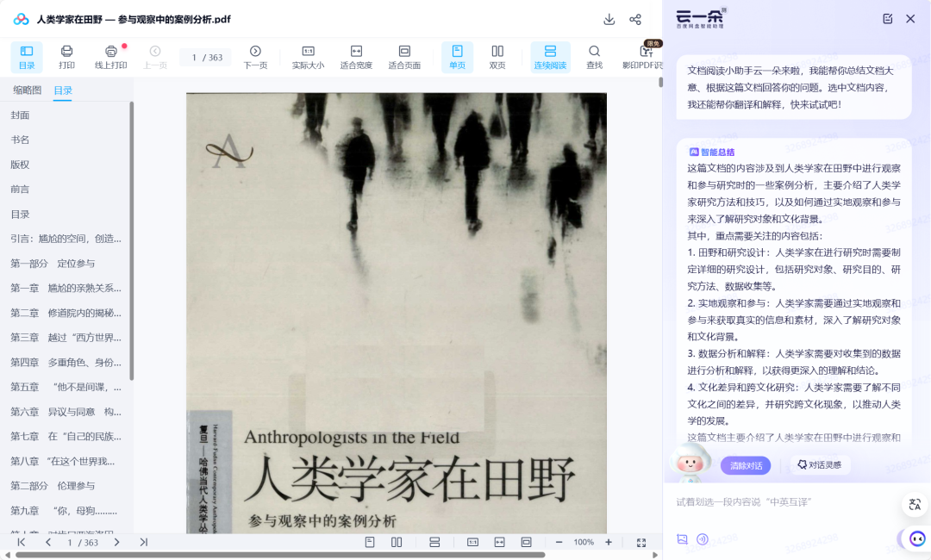
Task: Open outline entry 引言: 尴尬的空间
Action: click(x=66, y=239)
